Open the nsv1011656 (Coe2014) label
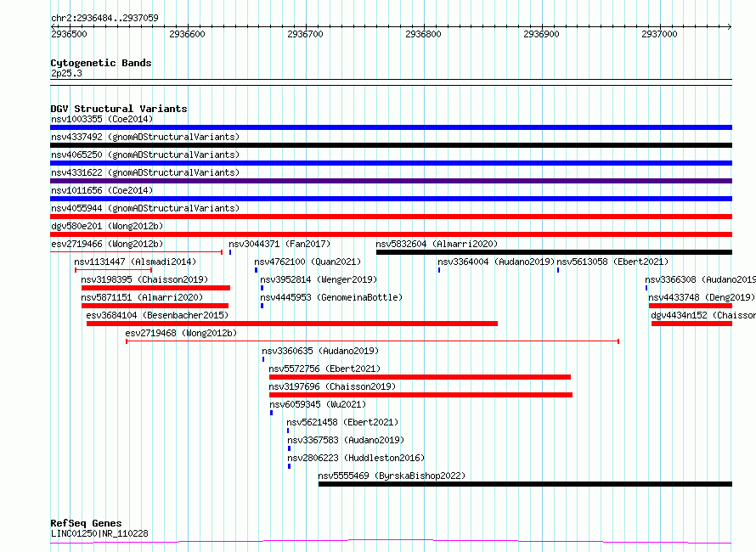The image size is (756, 552). 102,190
